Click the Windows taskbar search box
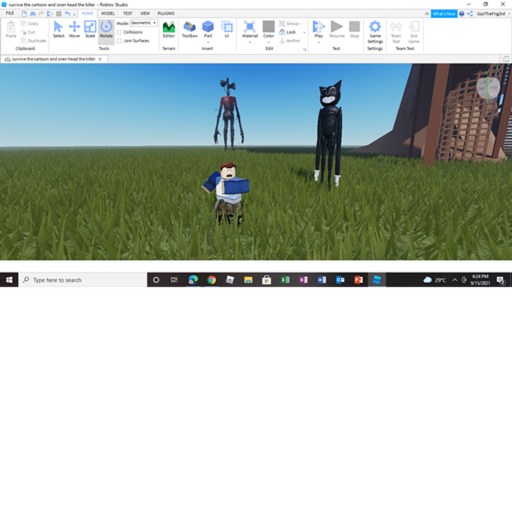512x512 pixels. 83,280
